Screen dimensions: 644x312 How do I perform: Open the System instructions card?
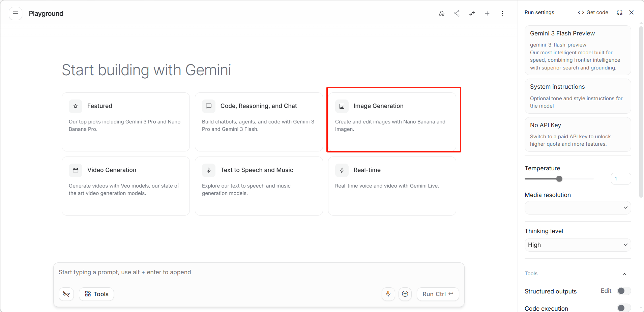click(x=578, y=96)
